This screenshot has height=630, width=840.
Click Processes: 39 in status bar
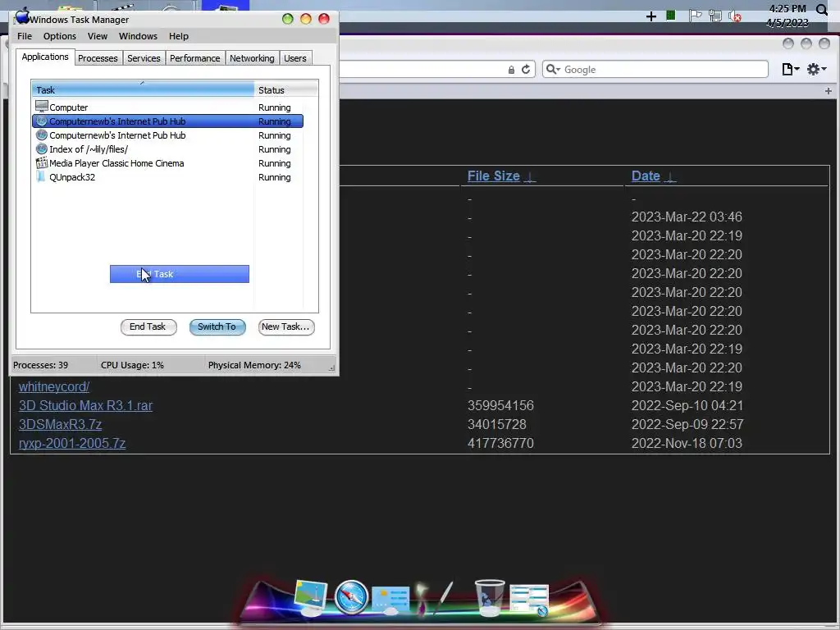tap(41, 365)
